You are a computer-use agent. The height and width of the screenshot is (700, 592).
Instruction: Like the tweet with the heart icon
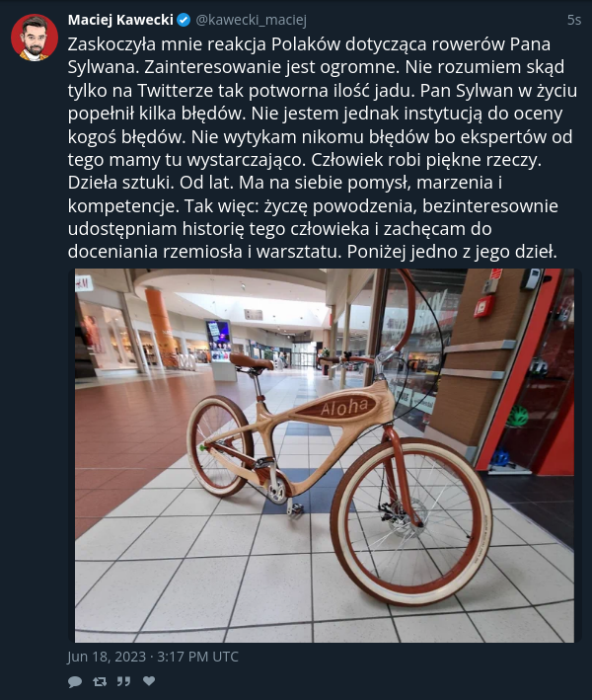[149, 681]
